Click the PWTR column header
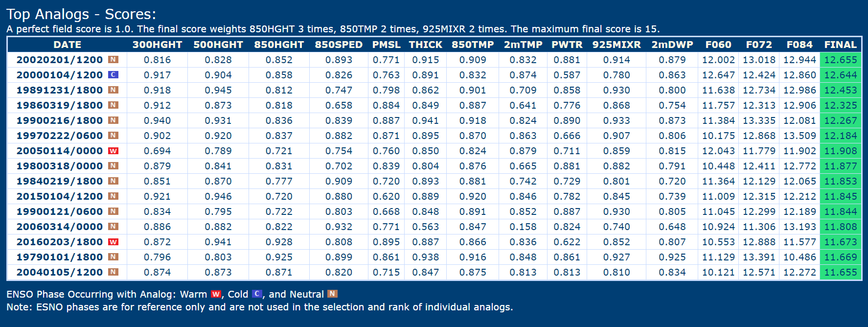This screenshot has width=868, height=327. [x=567, y=45]
